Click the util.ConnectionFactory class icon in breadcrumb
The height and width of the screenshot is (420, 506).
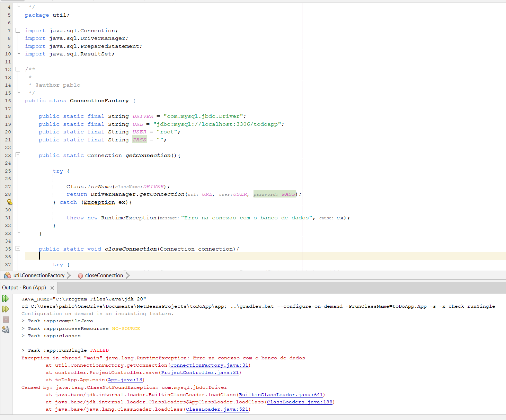(8, 275)
